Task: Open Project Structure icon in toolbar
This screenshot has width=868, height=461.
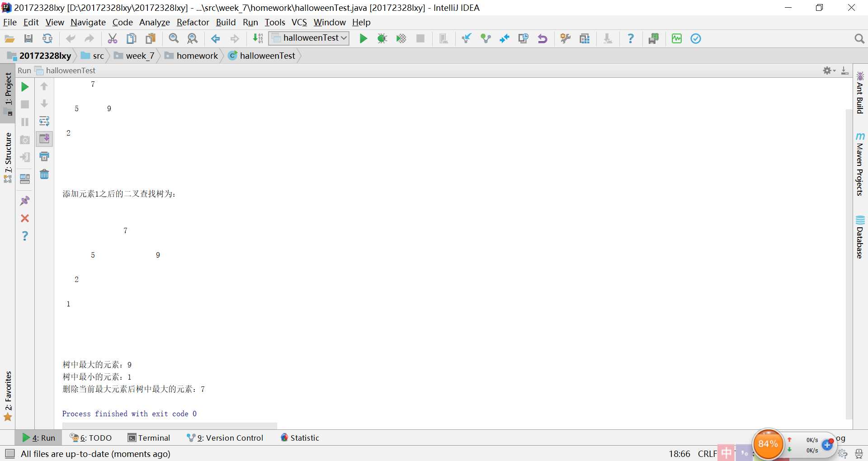Action: [x=585, y=38]
